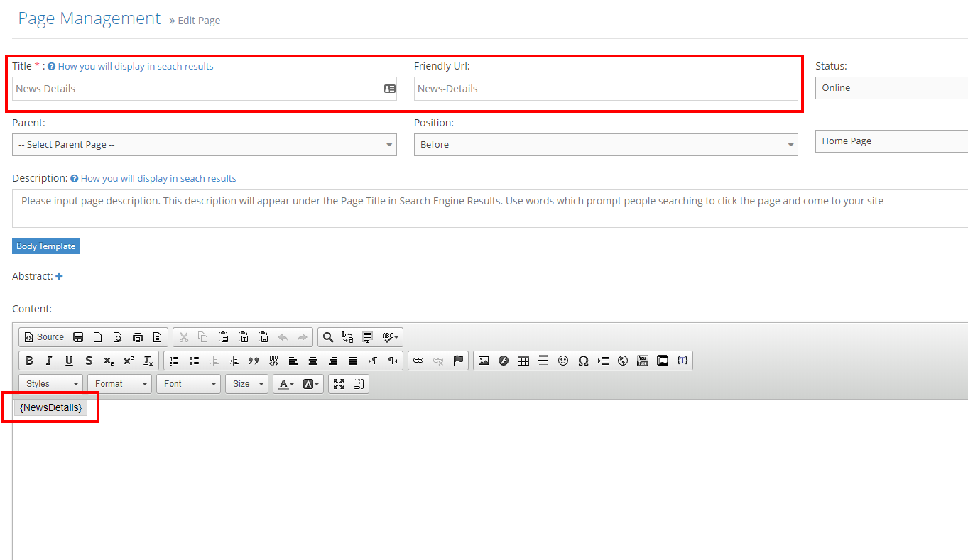Toggle italic text formatting

point(49,361)
